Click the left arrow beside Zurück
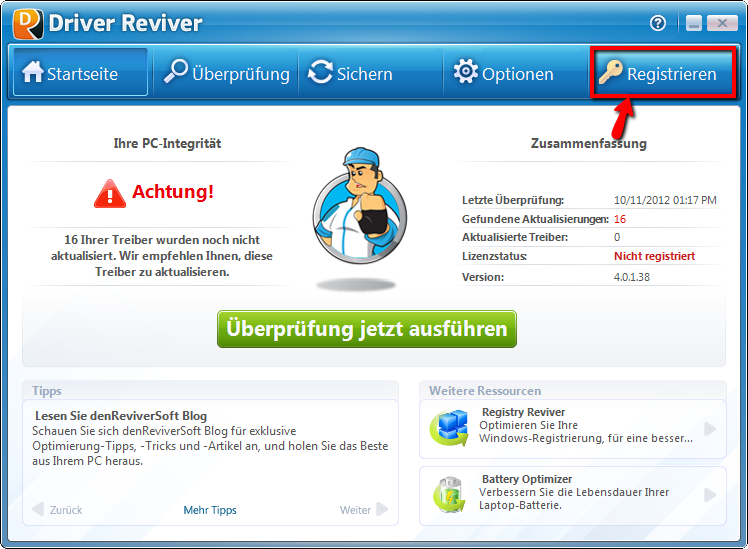The image size is (748, 549). click(x=38, y=509)
